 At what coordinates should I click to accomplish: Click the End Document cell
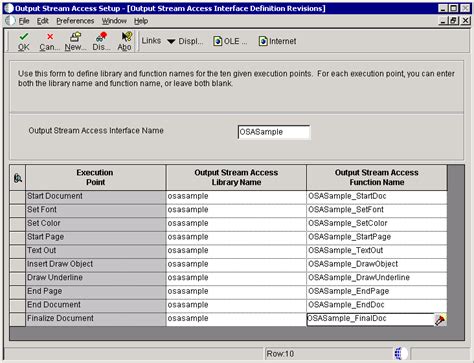pyautogui.click(x=96, y=306)
